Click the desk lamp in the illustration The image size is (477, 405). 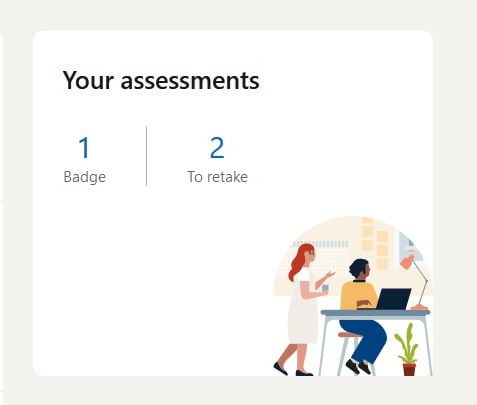pyautogui.click(x=417, y=282)
